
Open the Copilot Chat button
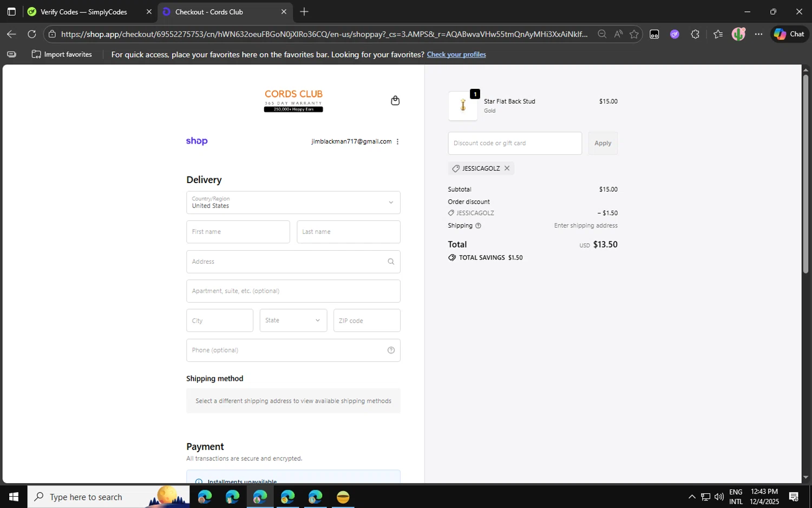[x=789, y=34]
